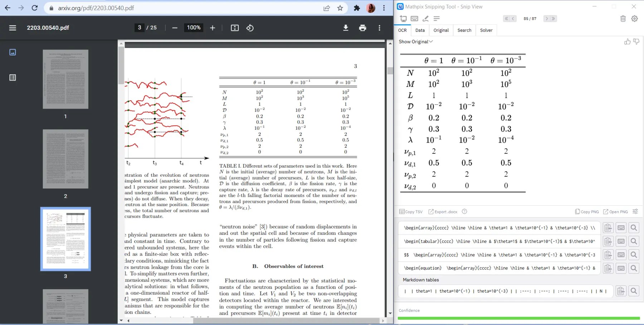This screenshot has width=644, height=325.
Task: Copy the snip as PNG
Action: [586, 211]
